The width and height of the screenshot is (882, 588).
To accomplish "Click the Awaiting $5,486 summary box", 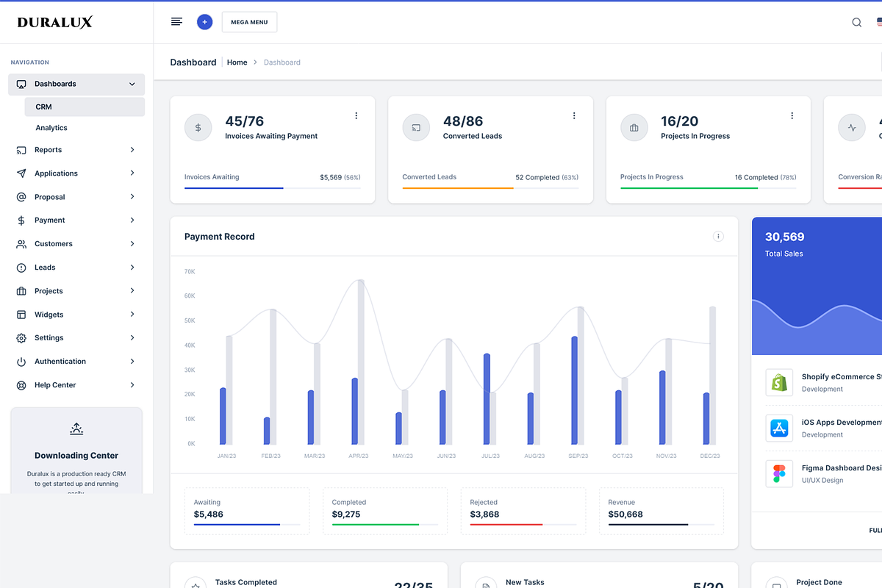I will tap(247, 511).
